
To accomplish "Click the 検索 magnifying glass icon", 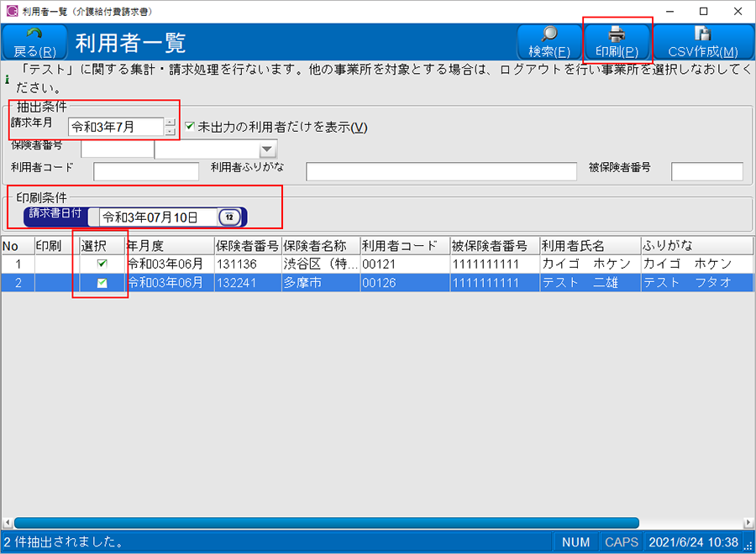I will tap(549, 34).
